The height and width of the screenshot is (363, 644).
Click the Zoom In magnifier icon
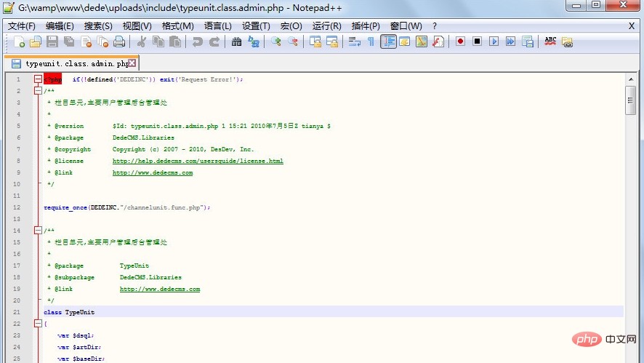tap(276, 41)
